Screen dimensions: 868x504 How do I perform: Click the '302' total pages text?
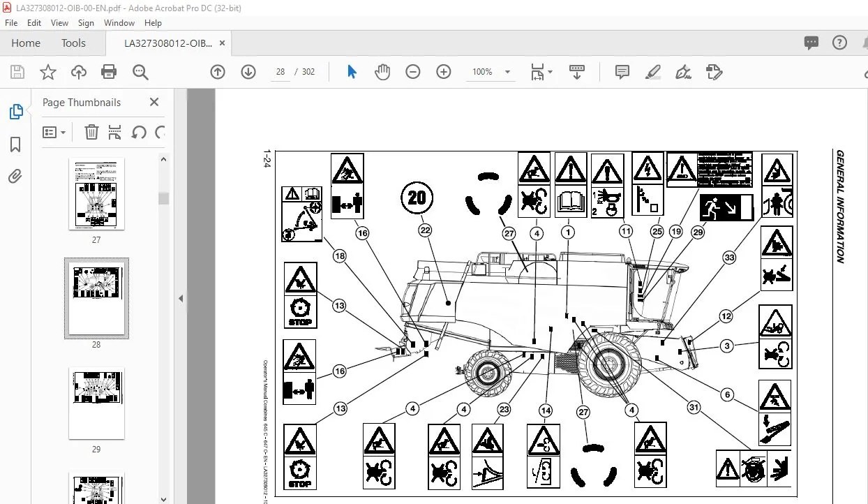pyautogui.click(x=308, y=72)
